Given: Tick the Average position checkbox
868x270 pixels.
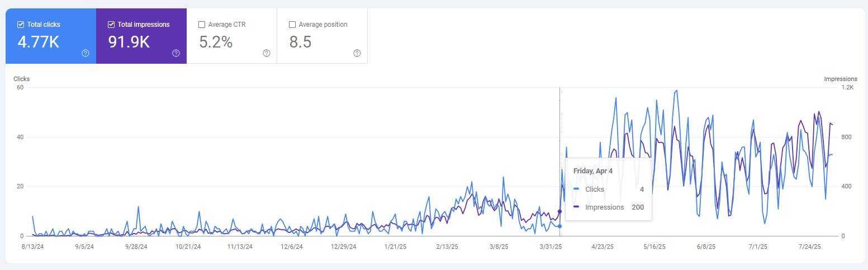Looking at the screenshot, I should (x=292, y=25).
